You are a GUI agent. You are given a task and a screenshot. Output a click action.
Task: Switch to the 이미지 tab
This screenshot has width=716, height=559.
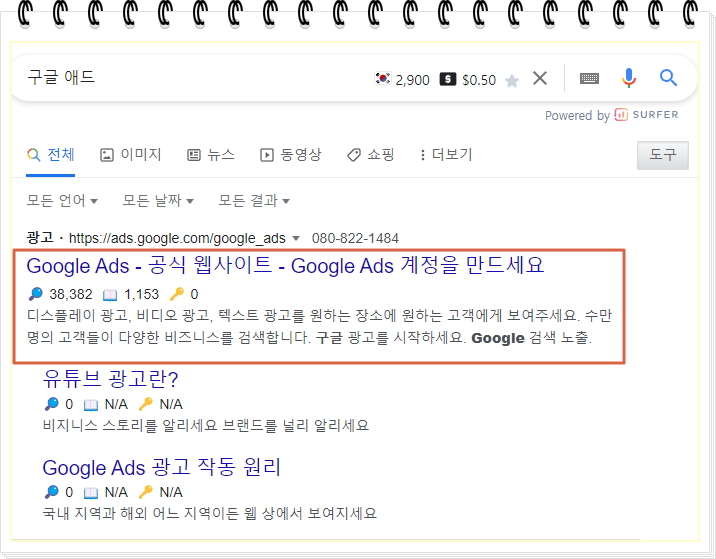coord(131,155)
